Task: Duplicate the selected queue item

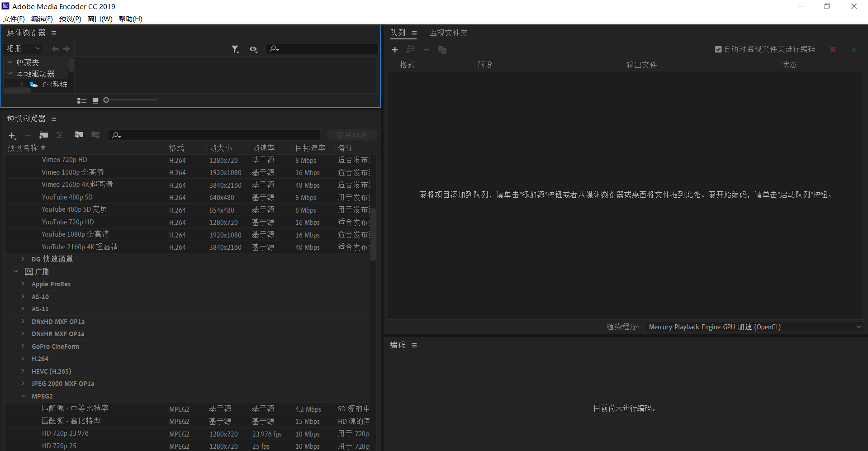Action: (442, 50)
